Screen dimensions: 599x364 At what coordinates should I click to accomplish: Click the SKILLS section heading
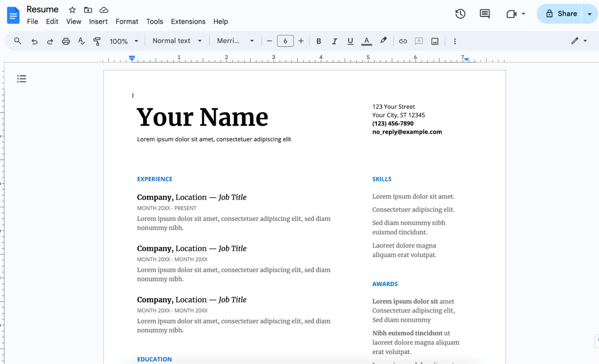pyautogui.click(x=382, y=179)
